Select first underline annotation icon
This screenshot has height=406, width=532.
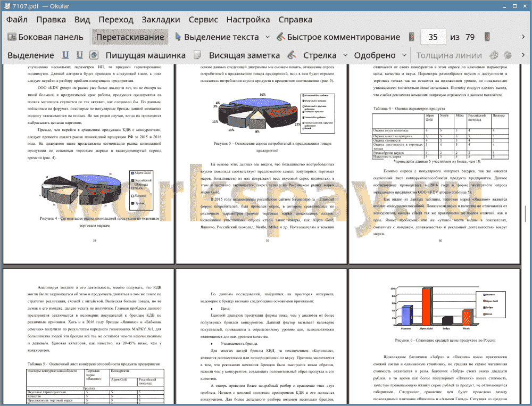click(x=65, y=55)
